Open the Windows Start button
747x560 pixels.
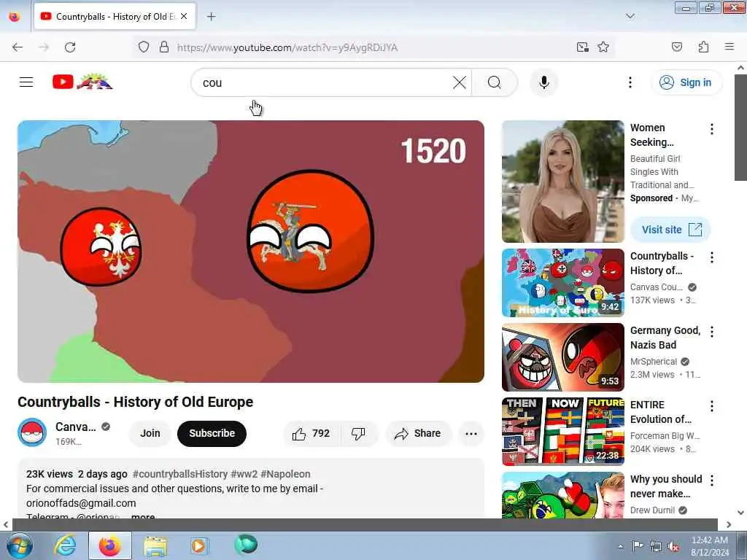(x=20, y=545)
